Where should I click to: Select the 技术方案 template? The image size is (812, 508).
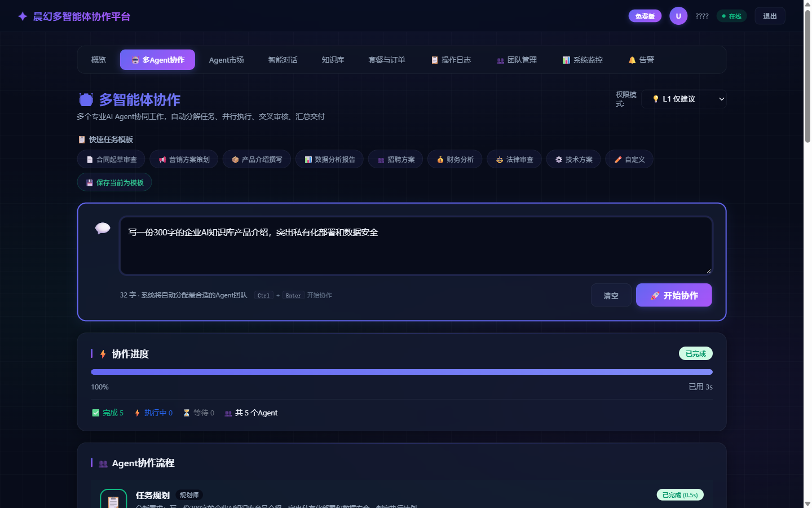[x=573, y=159]
